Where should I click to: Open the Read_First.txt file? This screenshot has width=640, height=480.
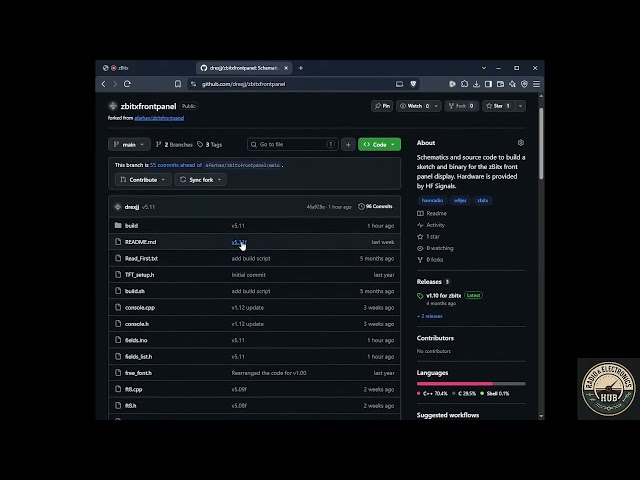(141, 258)
